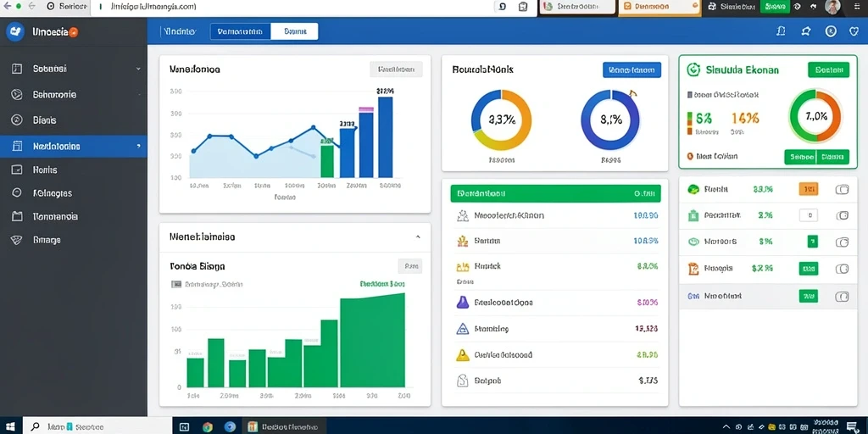Image resolution: width=868 pixels, height=434 pixels.
Task: Click the green refresh icon beside Simuda Ekonan
Action: click(693, 70)
